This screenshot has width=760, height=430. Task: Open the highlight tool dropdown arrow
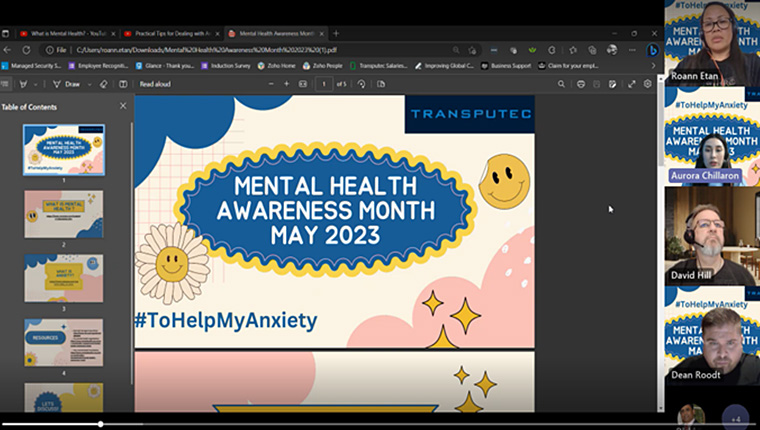point(37,84)
